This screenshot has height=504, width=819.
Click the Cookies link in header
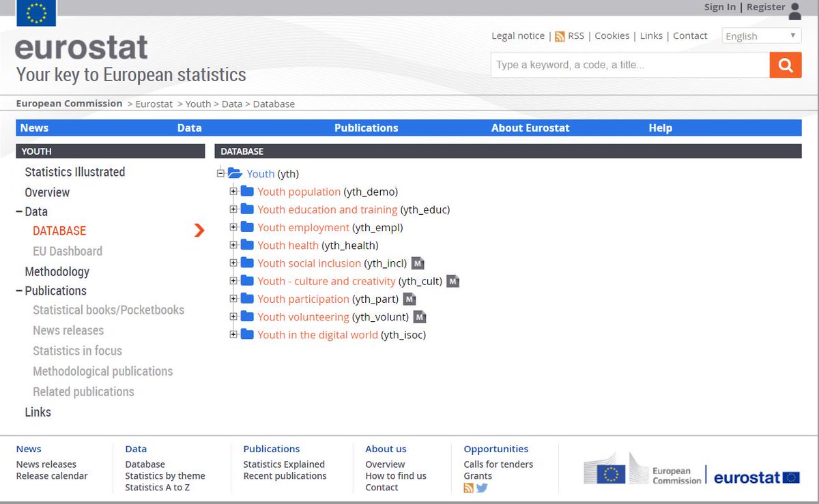click(612, 35)
